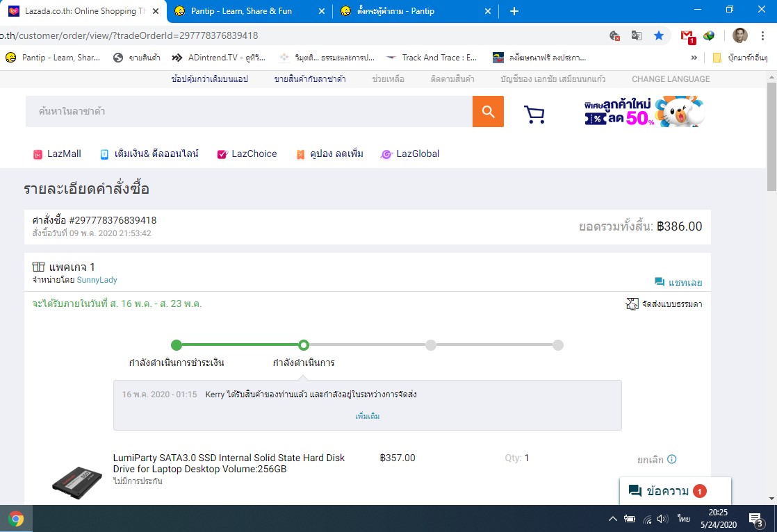Click the LazGlobal icon
777x532 pixels.
pyautogui.click(x=386, y=155)
